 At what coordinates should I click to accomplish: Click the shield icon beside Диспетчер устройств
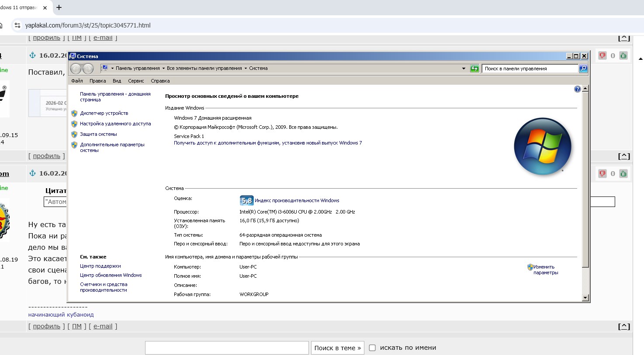click(74, 114)
